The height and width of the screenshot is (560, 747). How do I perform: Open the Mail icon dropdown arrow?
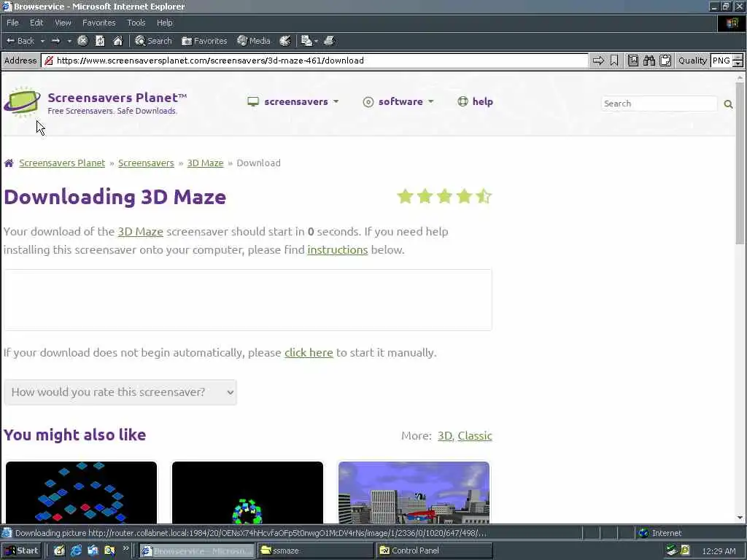[316, 41]
